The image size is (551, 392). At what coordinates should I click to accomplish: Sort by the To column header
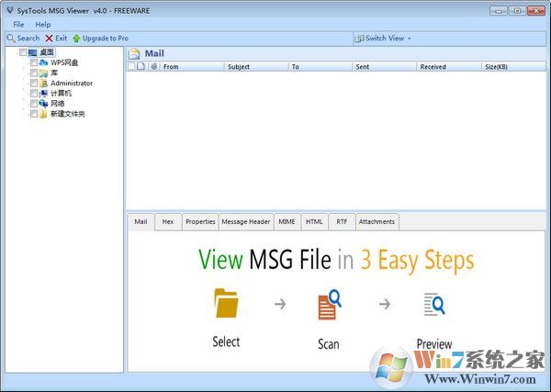coord(320,66)
